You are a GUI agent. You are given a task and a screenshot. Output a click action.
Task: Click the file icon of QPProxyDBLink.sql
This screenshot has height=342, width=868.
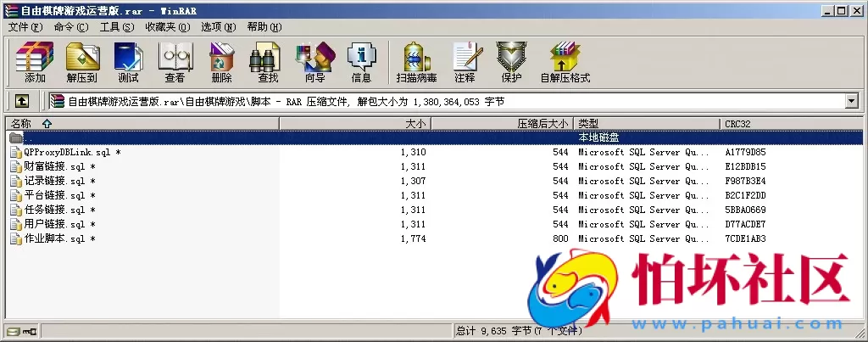15,152
